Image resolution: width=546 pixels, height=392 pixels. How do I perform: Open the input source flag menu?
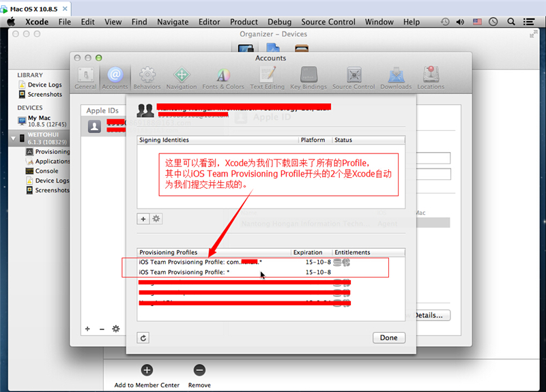tap(477, 22)
